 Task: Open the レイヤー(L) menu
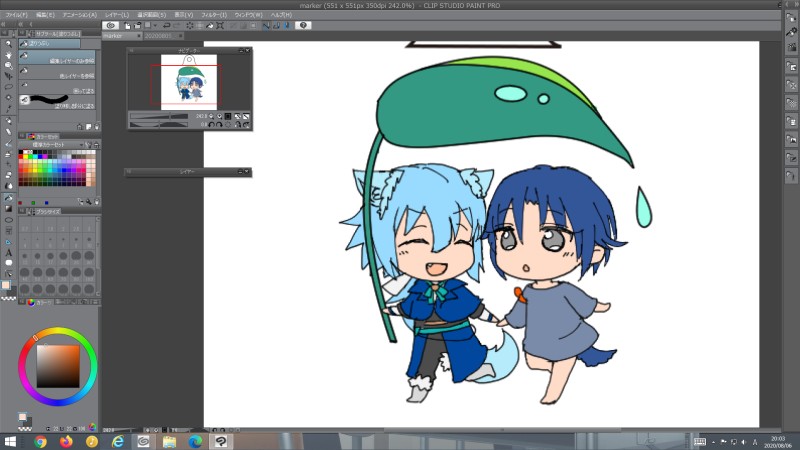point(117,15)
